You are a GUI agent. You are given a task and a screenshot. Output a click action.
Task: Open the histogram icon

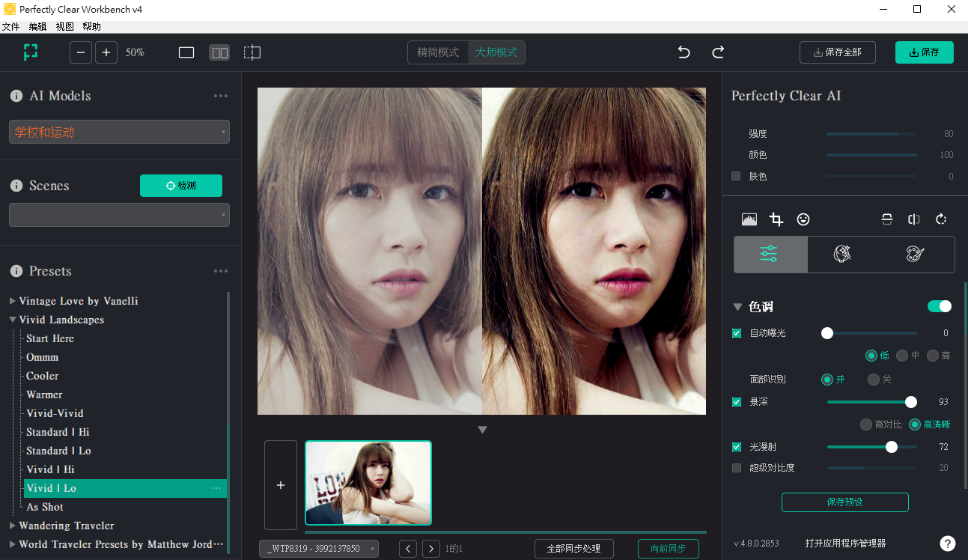click(749, 219)
